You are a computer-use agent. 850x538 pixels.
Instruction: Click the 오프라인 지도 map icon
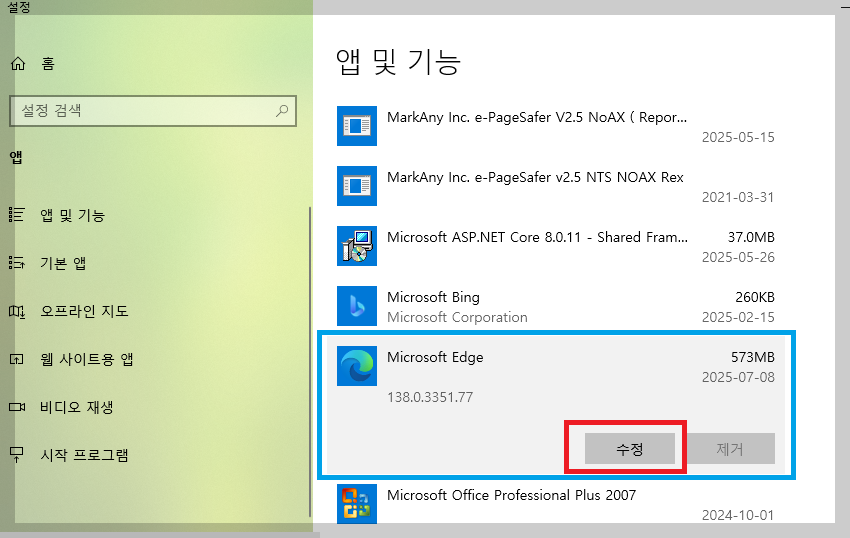[x=17, y=311]
